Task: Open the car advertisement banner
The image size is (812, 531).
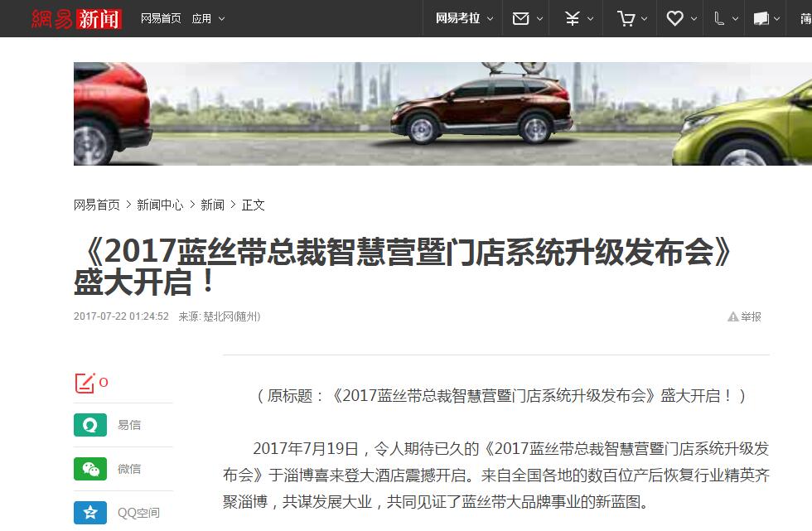Action: click(442, 113)
